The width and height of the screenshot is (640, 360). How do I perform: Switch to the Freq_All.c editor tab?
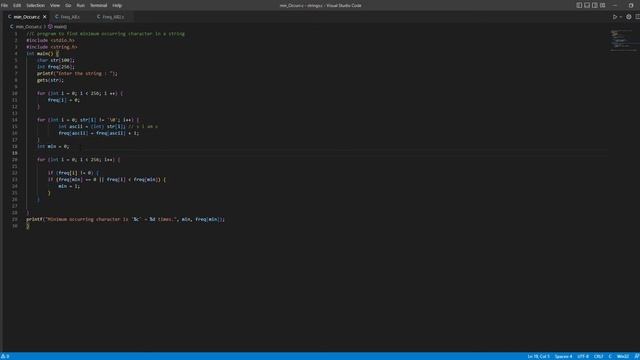[x=70, y=17]
